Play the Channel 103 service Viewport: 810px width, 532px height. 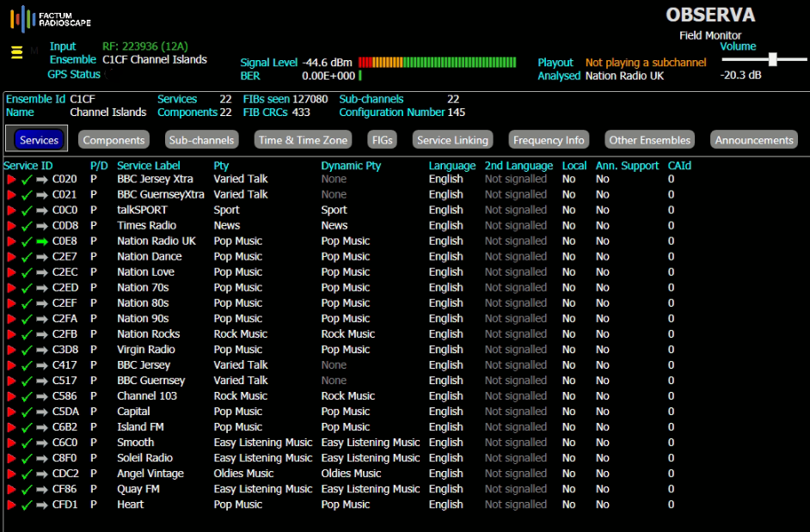pos(11,397)
